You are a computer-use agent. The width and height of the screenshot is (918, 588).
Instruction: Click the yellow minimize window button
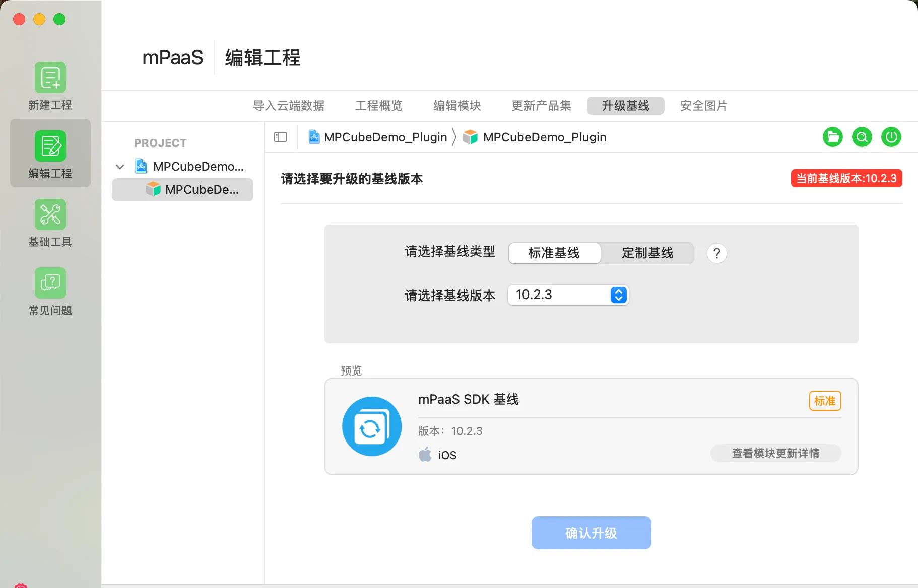(x=39, y=19)
